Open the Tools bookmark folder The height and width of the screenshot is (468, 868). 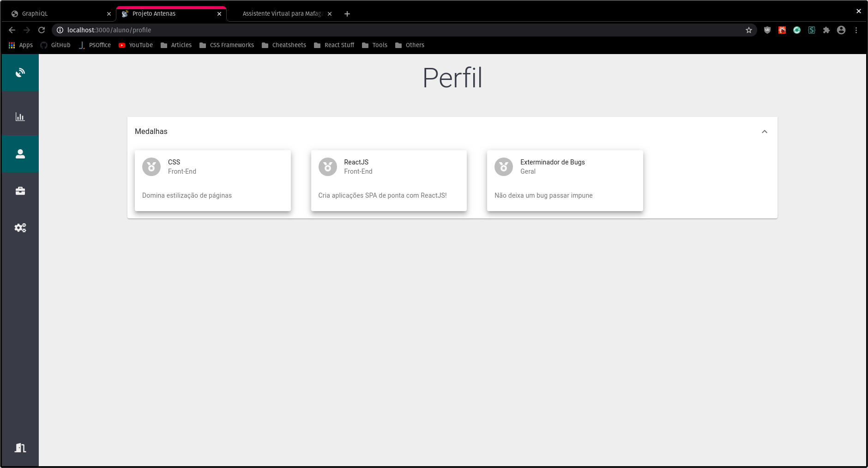374,45
